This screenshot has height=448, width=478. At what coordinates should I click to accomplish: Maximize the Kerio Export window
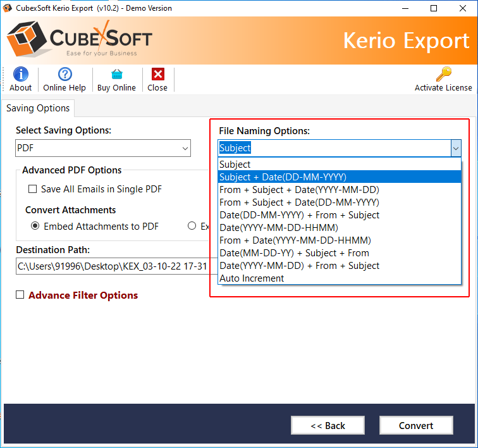(434, 8)
